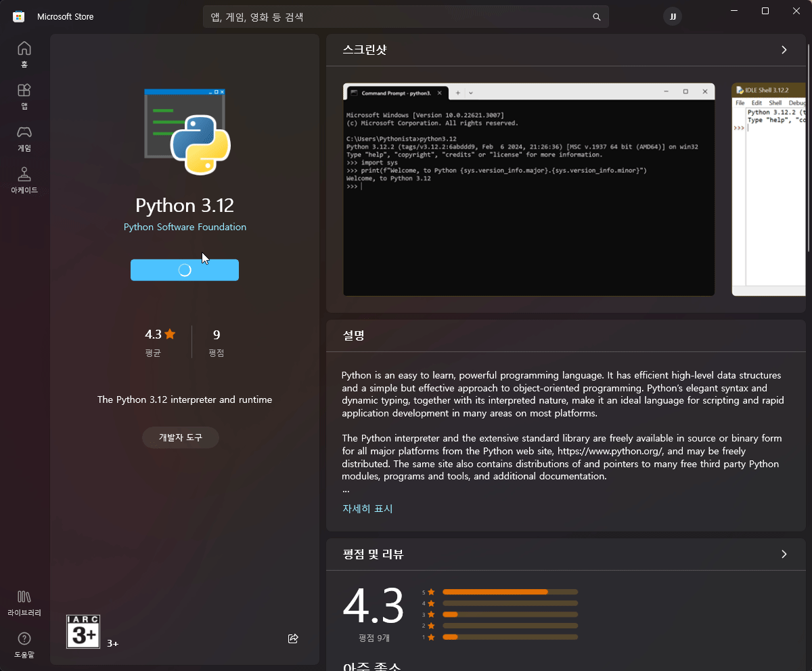Open the 도움말 (Help) section
812x671 pixels.
pos(24,645)
